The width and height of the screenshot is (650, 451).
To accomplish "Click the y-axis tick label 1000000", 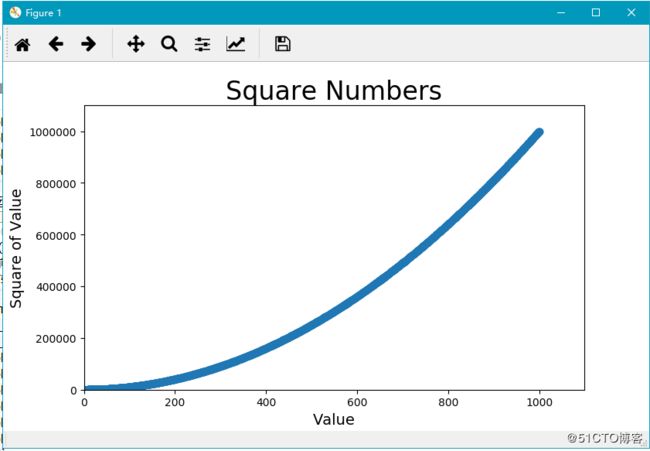I will click(x=53, y=132).
